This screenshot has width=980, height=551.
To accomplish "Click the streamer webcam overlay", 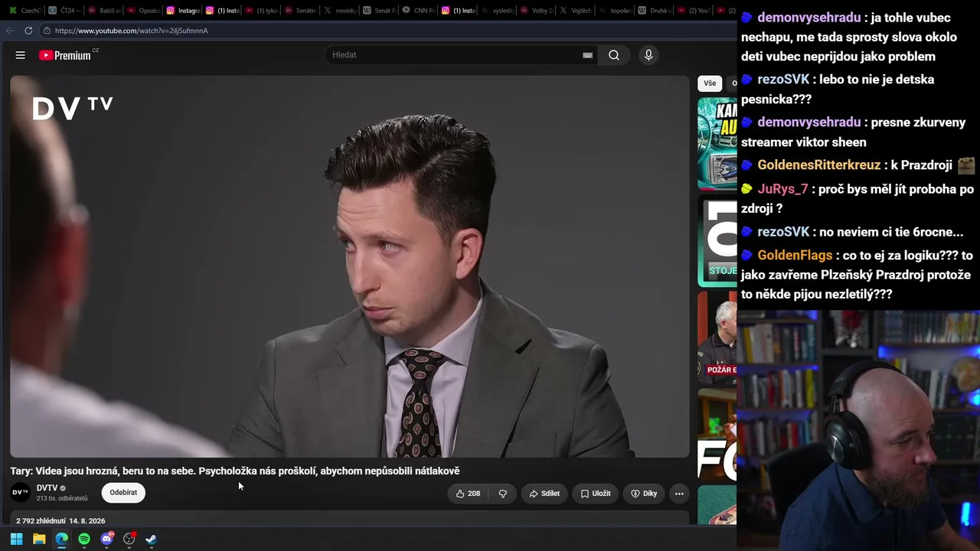I will click(858, 430).
